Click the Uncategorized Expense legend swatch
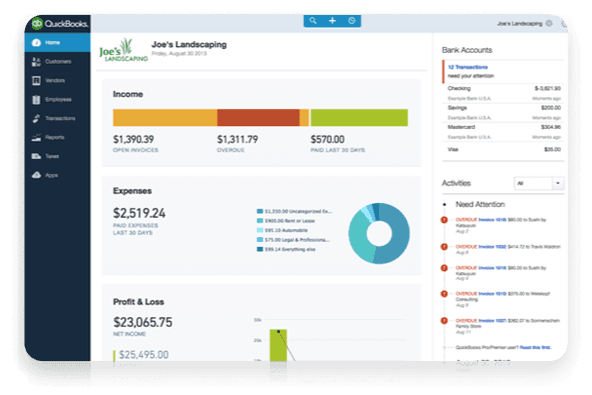Viewport: 592px width, 395px height. [260, 211]
